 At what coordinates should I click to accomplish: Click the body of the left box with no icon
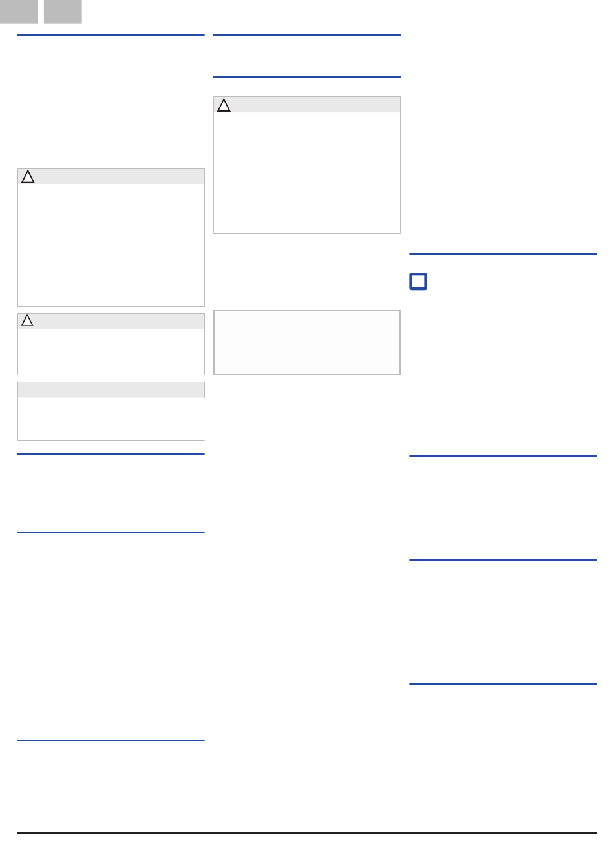click(111, 418)
